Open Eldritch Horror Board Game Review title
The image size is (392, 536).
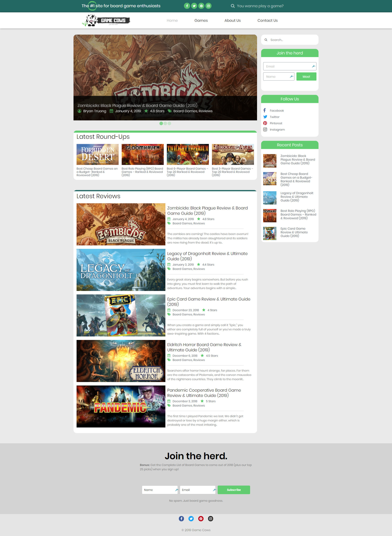click(204, 347)
